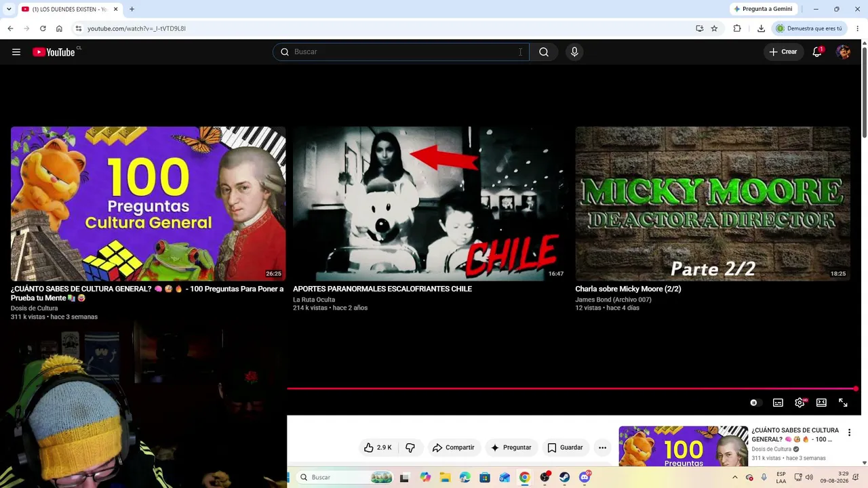Image resolution: width=868 pixels, height=488 pixels.
Task: Seek on the red video progress bar
Action: [572, 389]
